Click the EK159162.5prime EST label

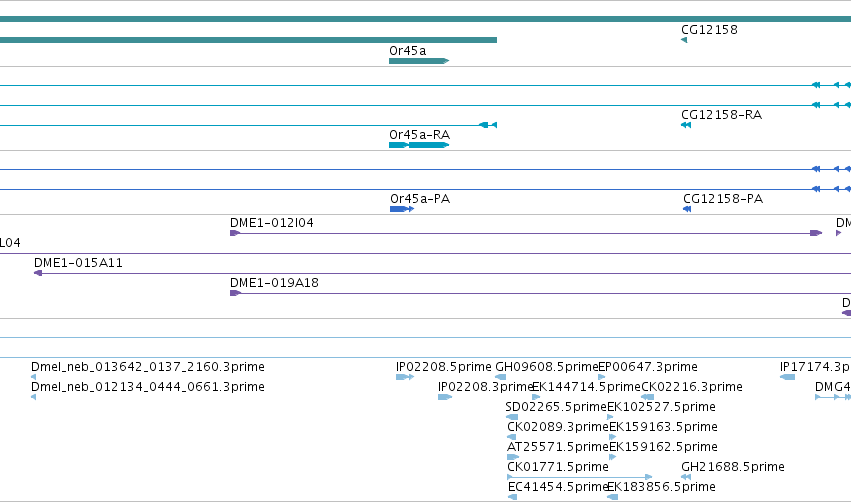tap(663, 447)
